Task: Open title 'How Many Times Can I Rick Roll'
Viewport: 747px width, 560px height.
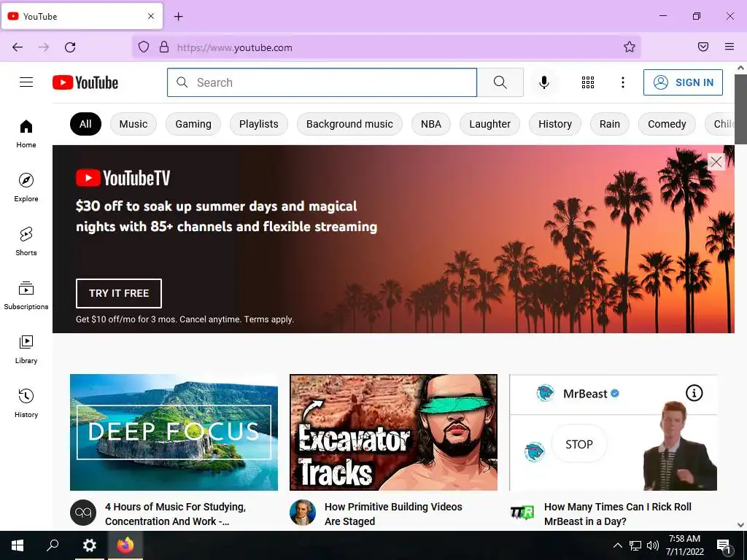Action: 618,514
